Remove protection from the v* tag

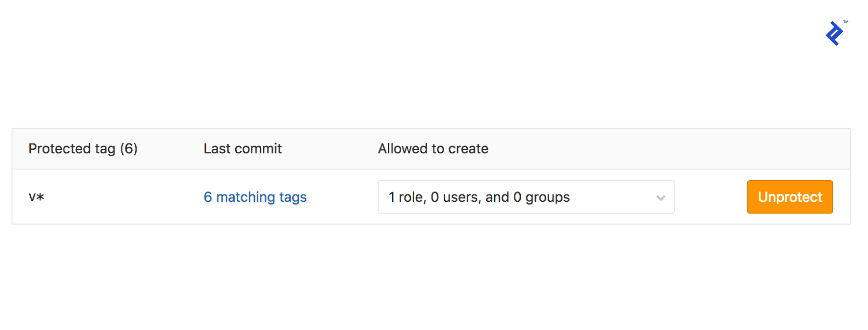tap(789, 197)
